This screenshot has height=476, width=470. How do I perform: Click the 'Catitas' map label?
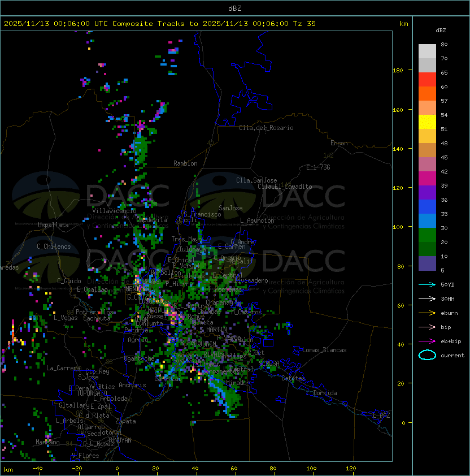click(293, 378)
